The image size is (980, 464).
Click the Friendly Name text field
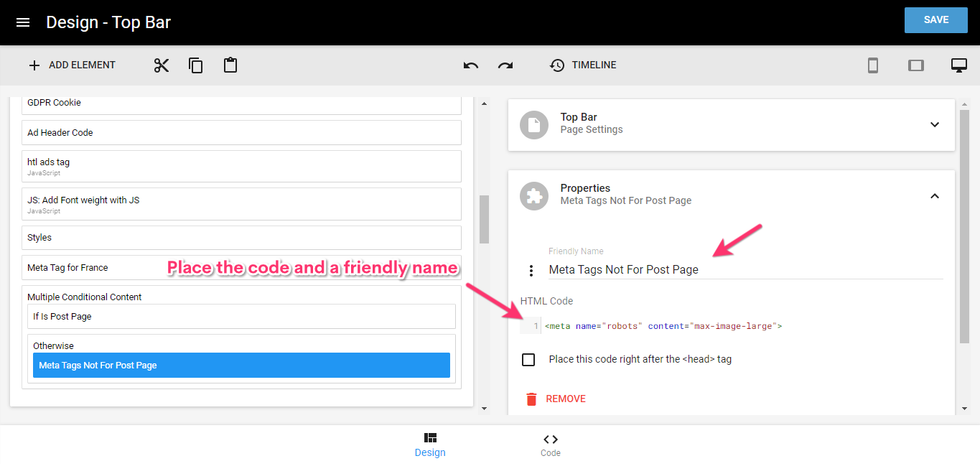(x=740, y=269)
